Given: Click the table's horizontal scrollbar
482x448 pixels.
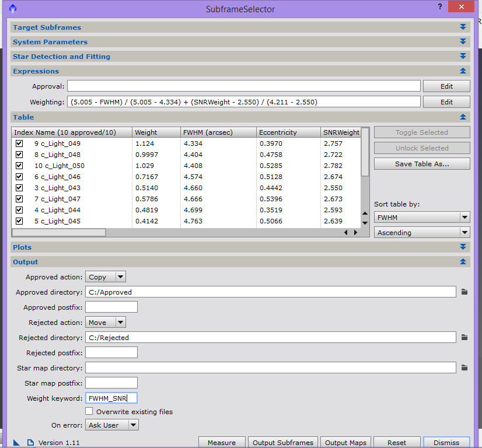Looking at the screenshot, I should pos(58,232).
